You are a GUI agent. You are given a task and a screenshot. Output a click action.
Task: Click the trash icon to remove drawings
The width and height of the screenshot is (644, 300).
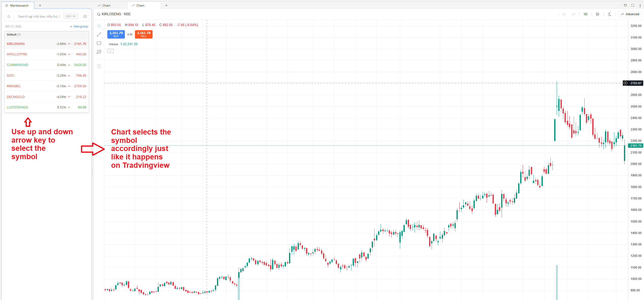[x=99, y=66]
